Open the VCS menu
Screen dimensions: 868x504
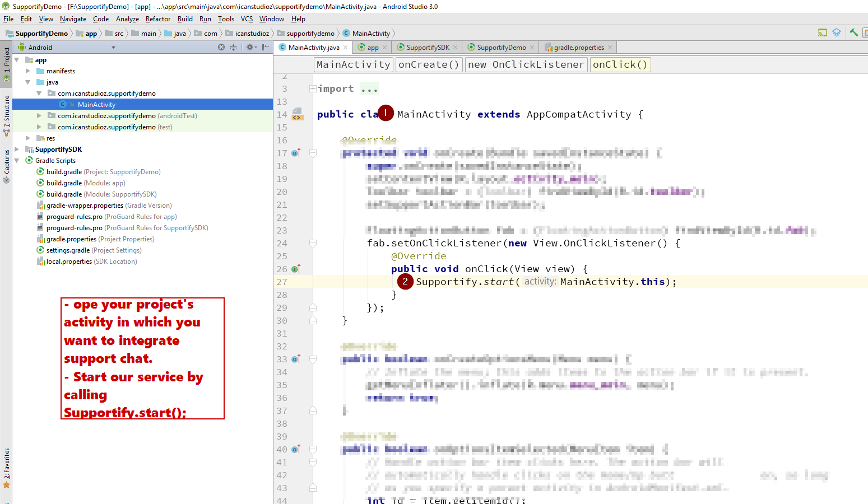coord(247,19)
